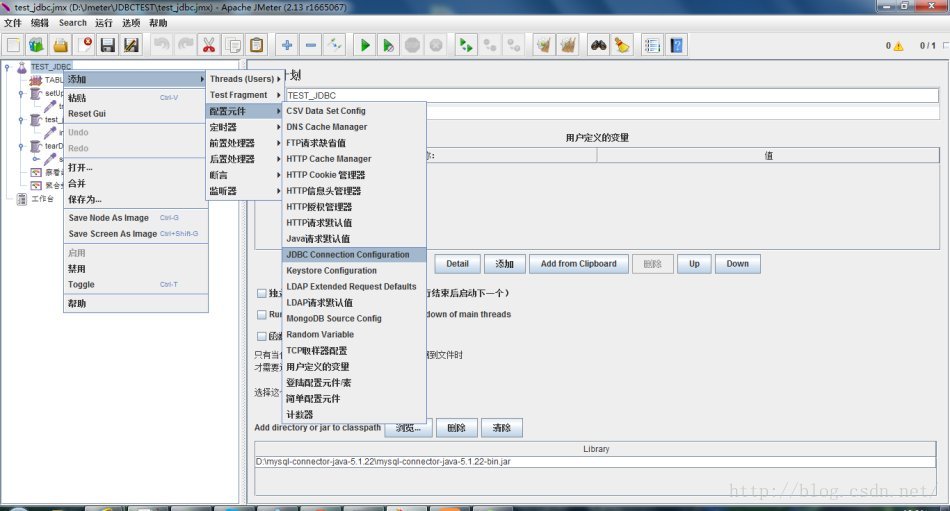Toggle TEST_JDBC tree node expander
This screenshot has height=511, width=950.
[7, 67]
